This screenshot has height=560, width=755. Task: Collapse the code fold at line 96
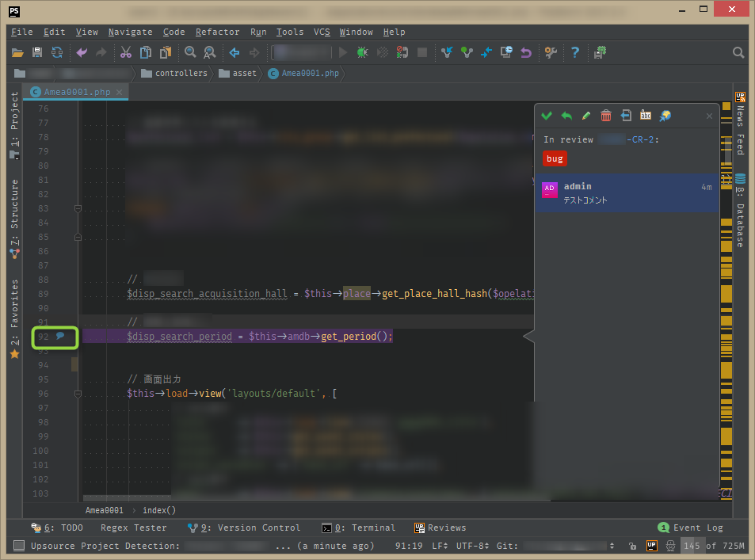pyautogui.click(x=78, y=394)
